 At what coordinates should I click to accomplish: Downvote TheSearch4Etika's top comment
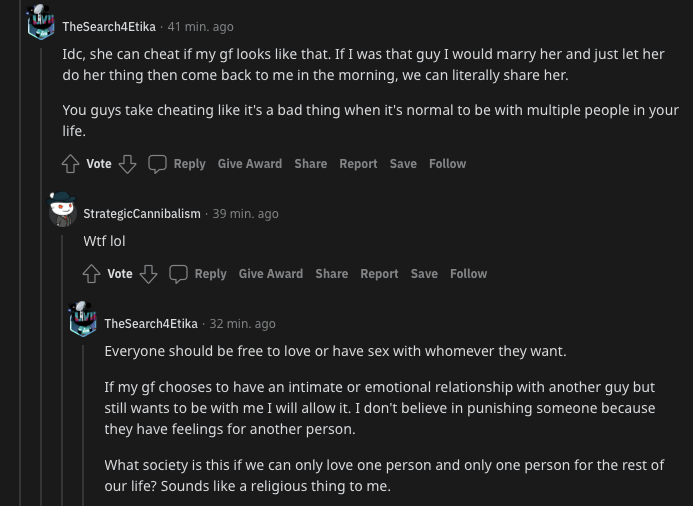127,164
